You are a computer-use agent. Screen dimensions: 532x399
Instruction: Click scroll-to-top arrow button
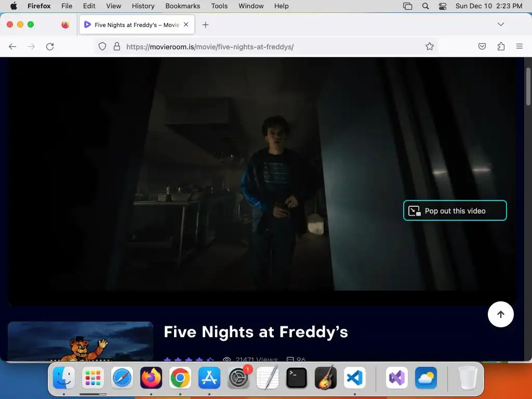(500, 314)
